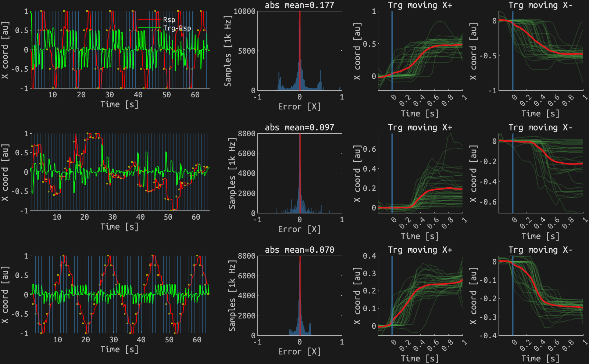Screen dimensions: 589x364
Task: Expand the abs mean=0.097 histogram title
Action: point(300,127)
